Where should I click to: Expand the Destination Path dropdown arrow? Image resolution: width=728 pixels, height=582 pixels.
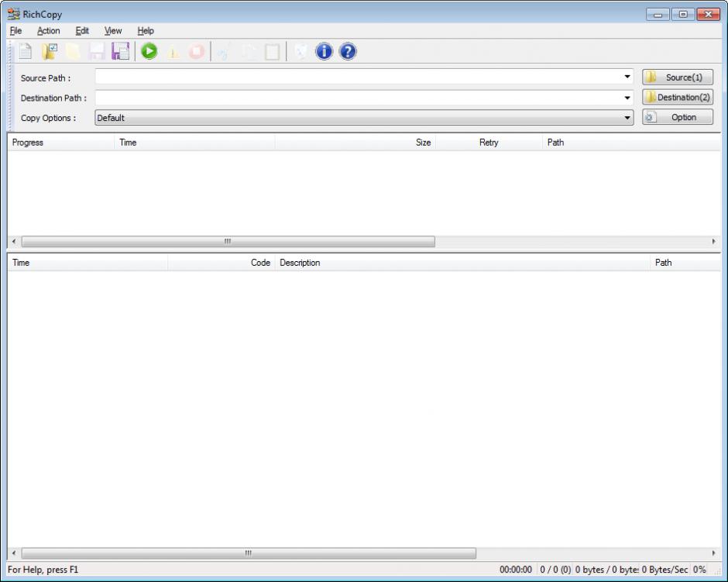(x=627, y=98)
